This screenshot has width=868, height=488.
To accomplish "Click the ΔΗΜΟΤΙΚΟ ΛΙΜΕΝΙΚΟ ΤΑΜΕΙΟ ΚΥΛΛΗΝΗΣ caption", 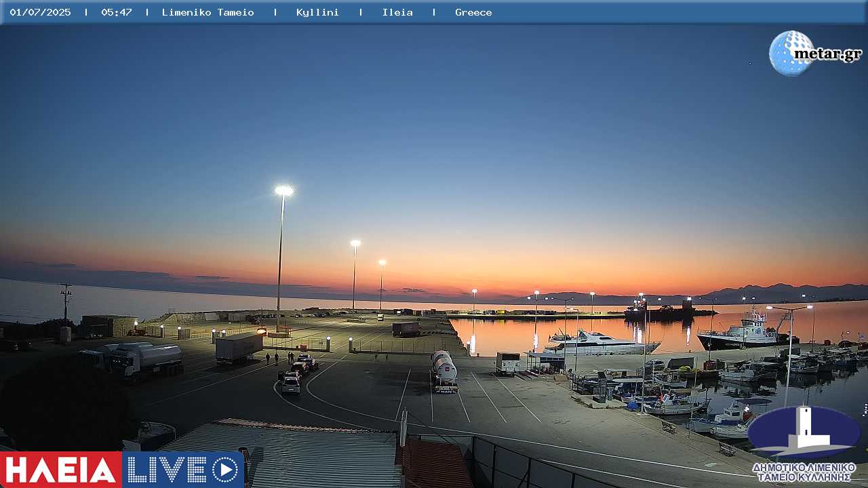I will coord(804,472).
